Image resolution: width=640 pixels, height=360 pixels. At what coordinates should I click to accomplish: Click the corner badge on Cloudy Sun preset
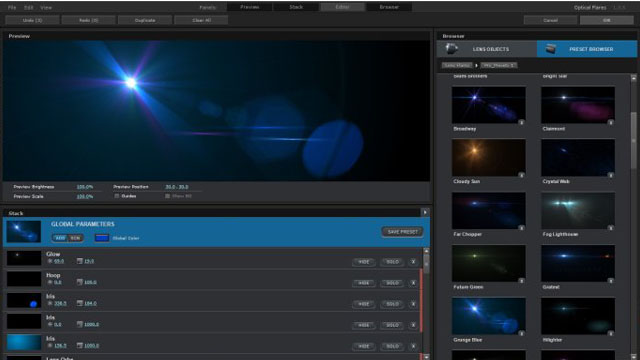[x=521, y=175]
